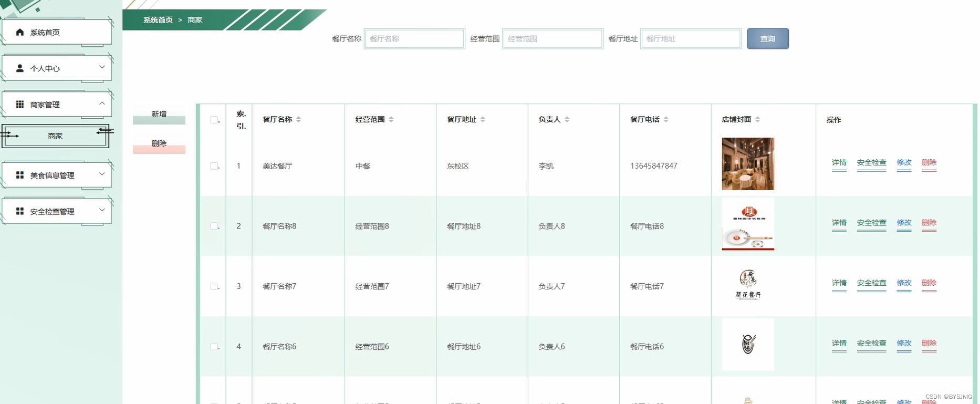Viewport: 980px width, 404px height.
Task: Open the 系统首页 sidebar menu item
Action: 57,33
